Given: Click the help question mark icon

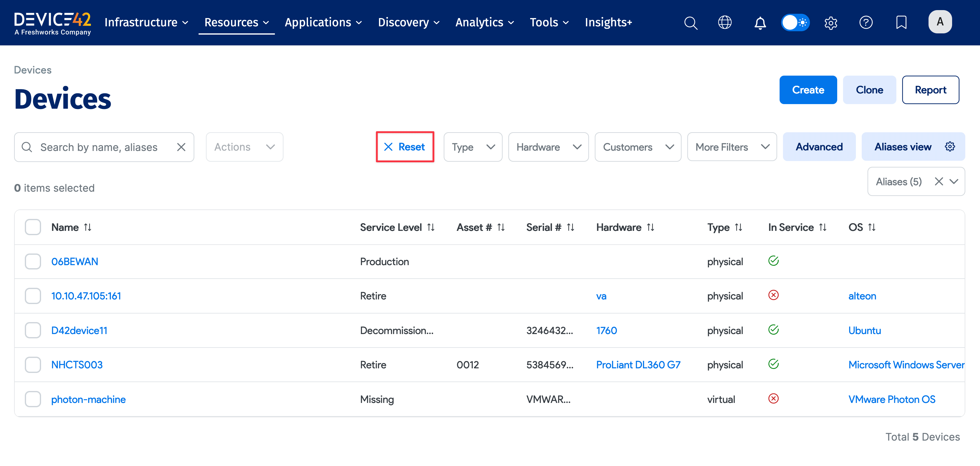Looking at the screenshot, I should pyautogui.click(x=865, y=22).
